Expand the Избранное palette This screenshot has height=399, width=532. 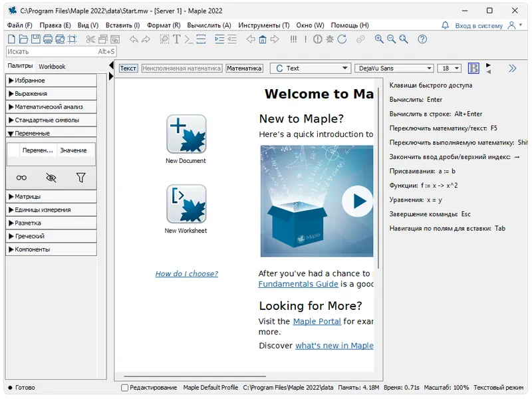click(x=51, y=80)
